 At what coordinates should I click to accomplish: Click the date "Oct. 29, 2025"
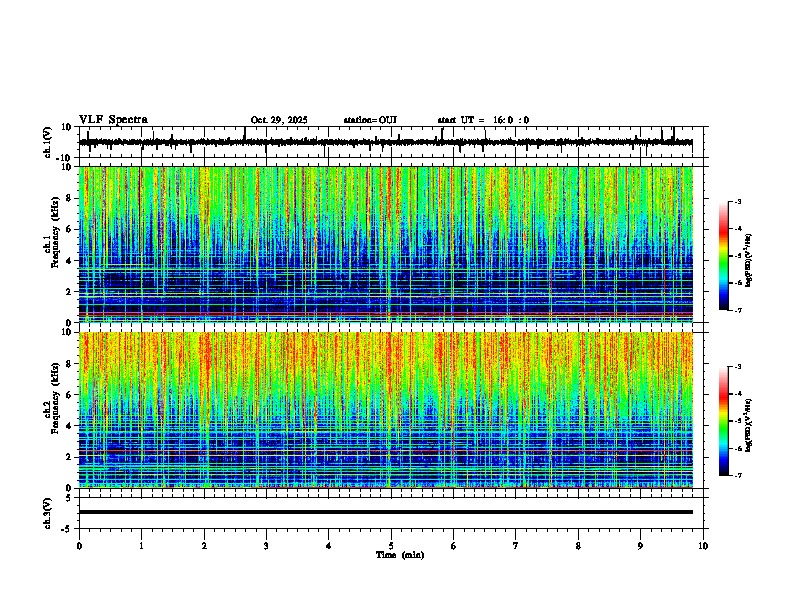[279, 120]
